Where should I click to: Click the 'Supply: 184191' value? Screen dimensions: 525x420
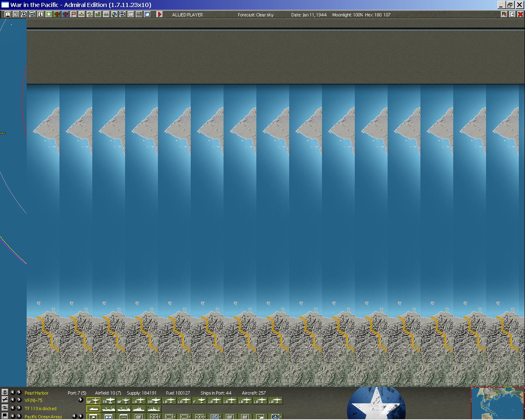pyautogui.click(x=142, y=393)
